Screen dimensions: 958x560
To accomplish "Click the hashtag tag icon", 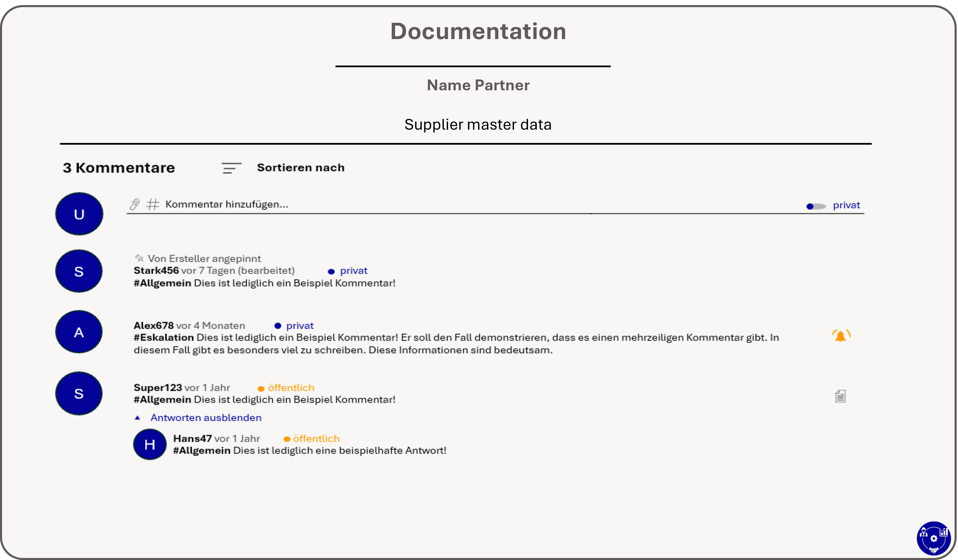I will [153, 204].
